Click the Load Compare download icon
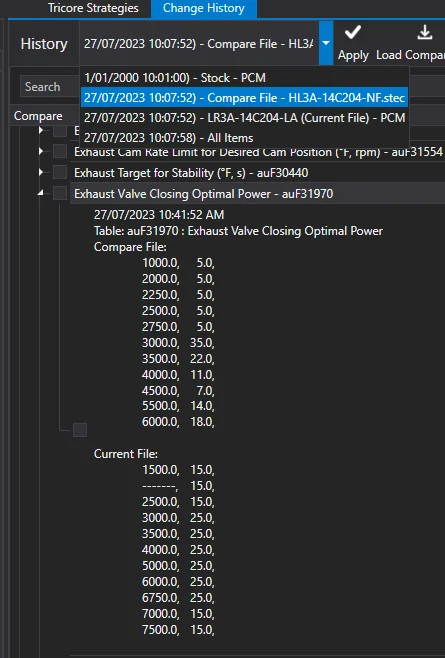The image size is (445, 658). pos(425,32)
